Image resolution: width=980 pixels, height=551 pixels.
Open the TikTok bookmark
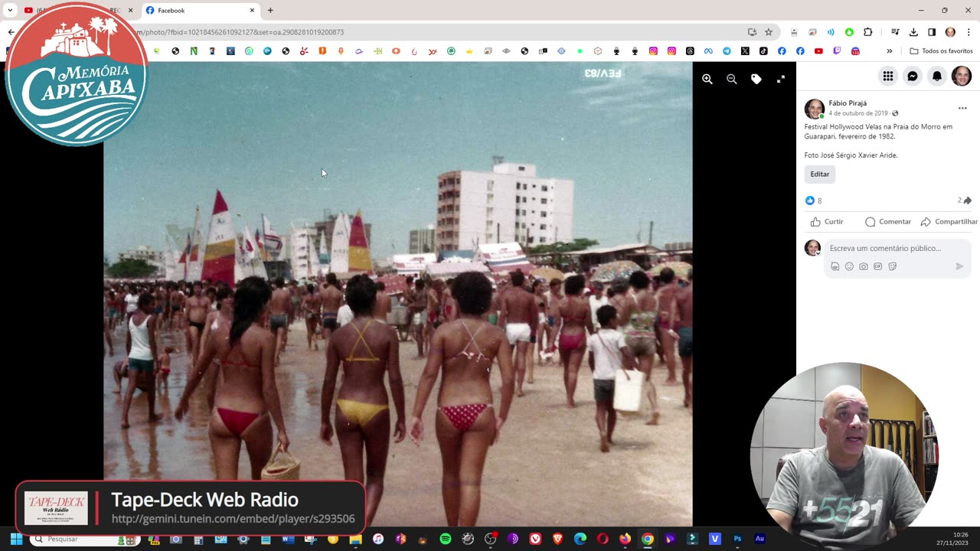pyautogui.click(x=763, y=51)
